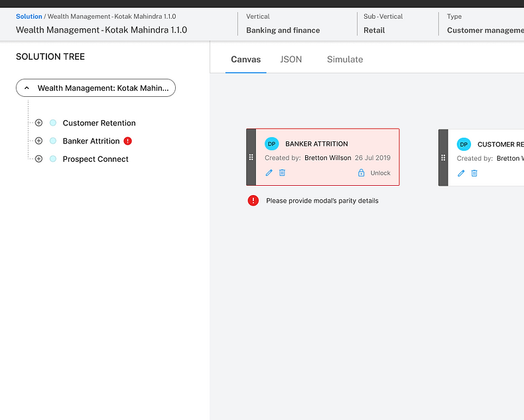Screen dimensions: 524x420
Task: Click the DP avatar on Banker Attrition card
Action: point(272,143)
